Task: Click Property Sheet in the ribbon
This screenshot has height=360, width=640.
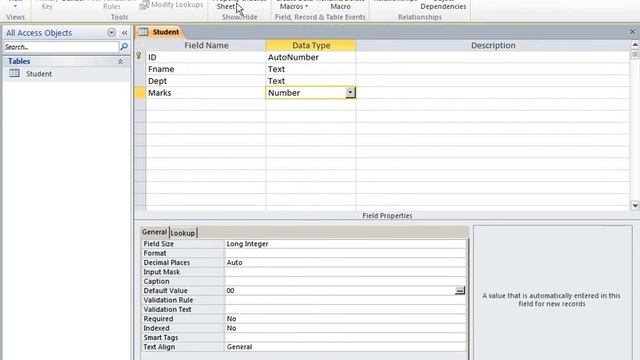Action: (226, 5)
